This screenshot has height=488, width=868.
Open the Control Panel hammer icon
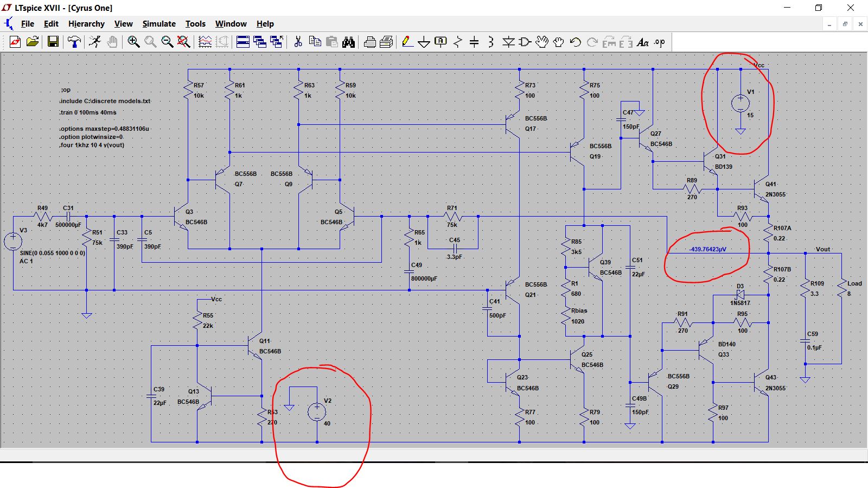pos(74,42)
